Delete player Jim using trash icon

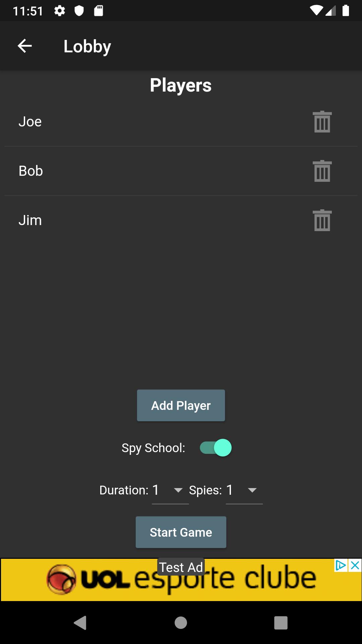[x=322, y=220]
